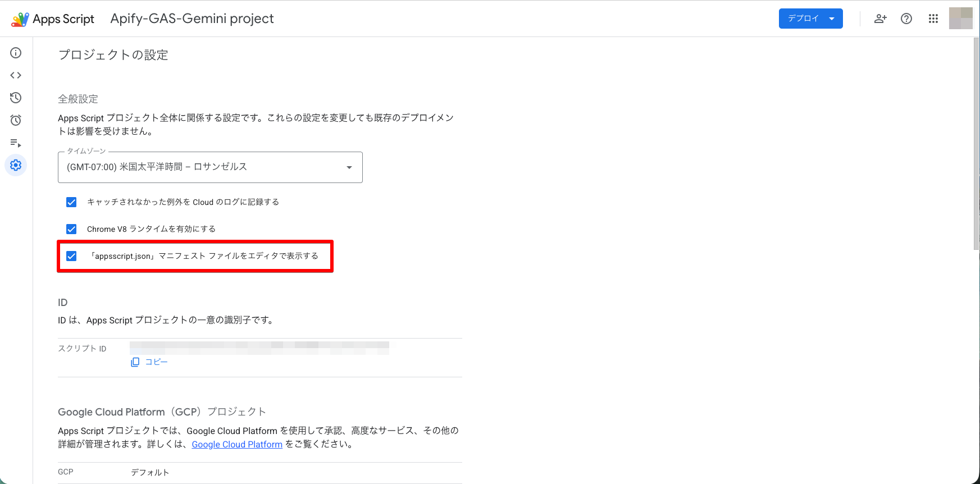
Task: Open the Google Cloud Platform link
Action: [237, 444]
